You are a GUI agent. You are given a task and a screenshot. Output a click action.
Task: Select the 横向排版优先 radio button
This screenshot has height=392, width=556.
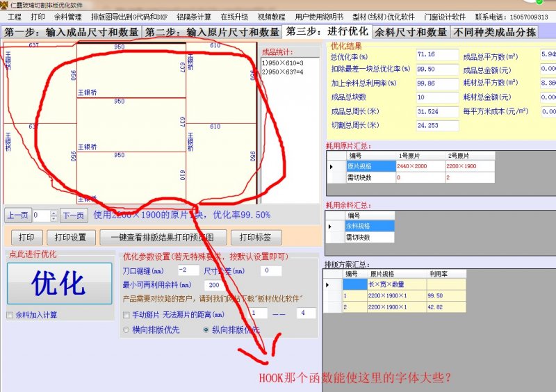click(126, 330)
